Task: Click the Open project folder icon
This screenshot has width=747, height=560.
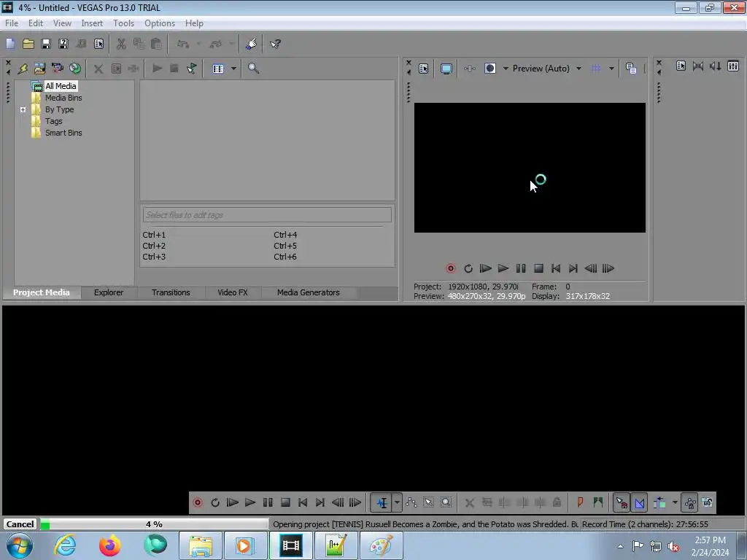Action: point(28,44)
